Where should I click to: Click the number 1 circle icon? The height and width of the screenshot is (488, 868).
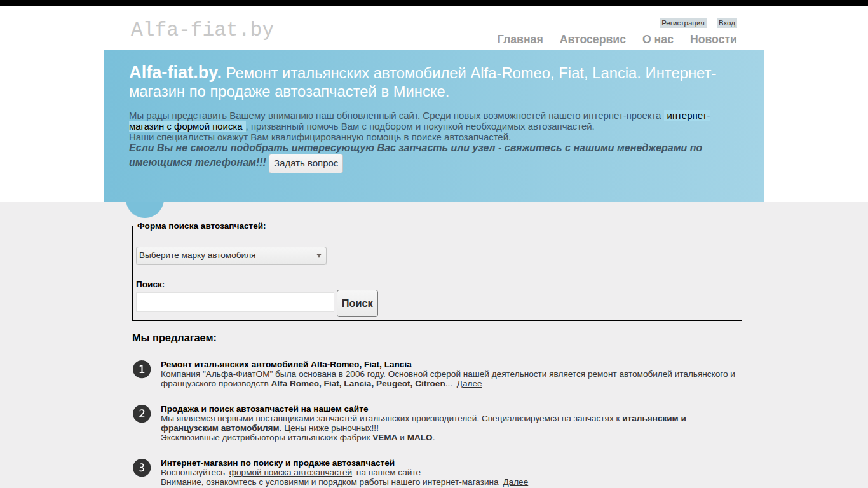(142, 369)
